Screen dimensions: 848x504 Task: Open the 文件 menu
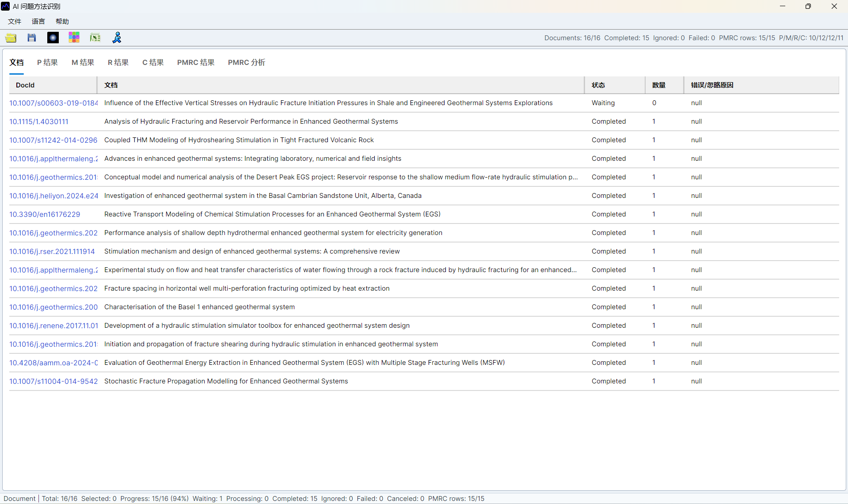tap(15, 21)
